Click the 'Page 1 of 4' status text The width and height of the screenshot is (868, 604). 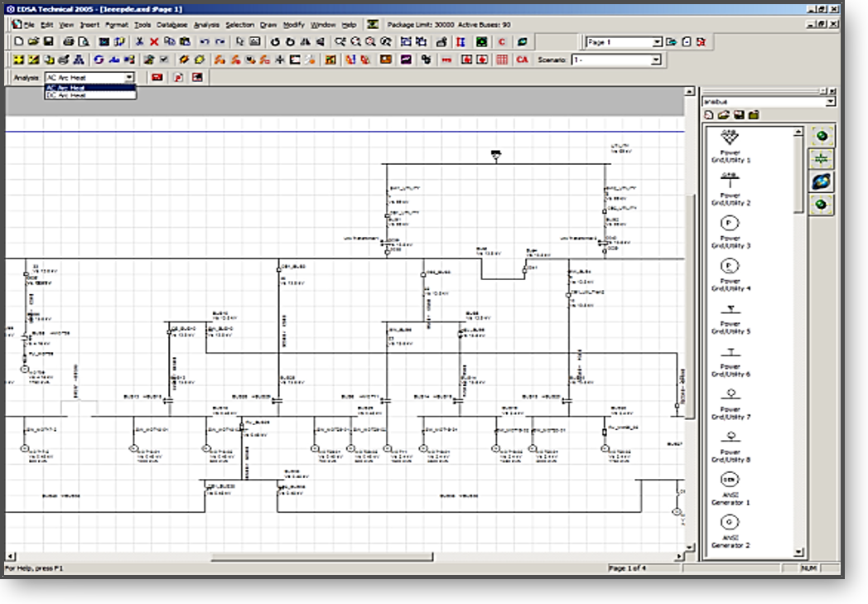pos(627,568)
